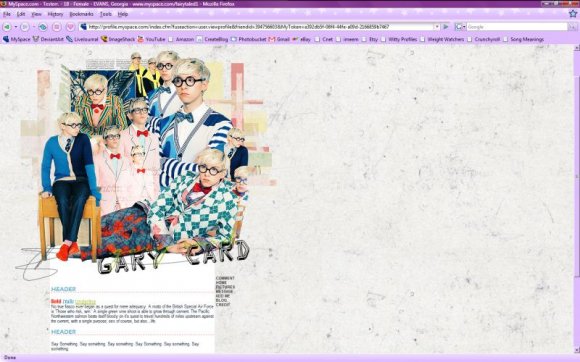Image resolution: width=580 pixels, height=362 pixels.
Task: Click the yellow Underline sample text
Action: pyautogui.click(x=85, y=302)
